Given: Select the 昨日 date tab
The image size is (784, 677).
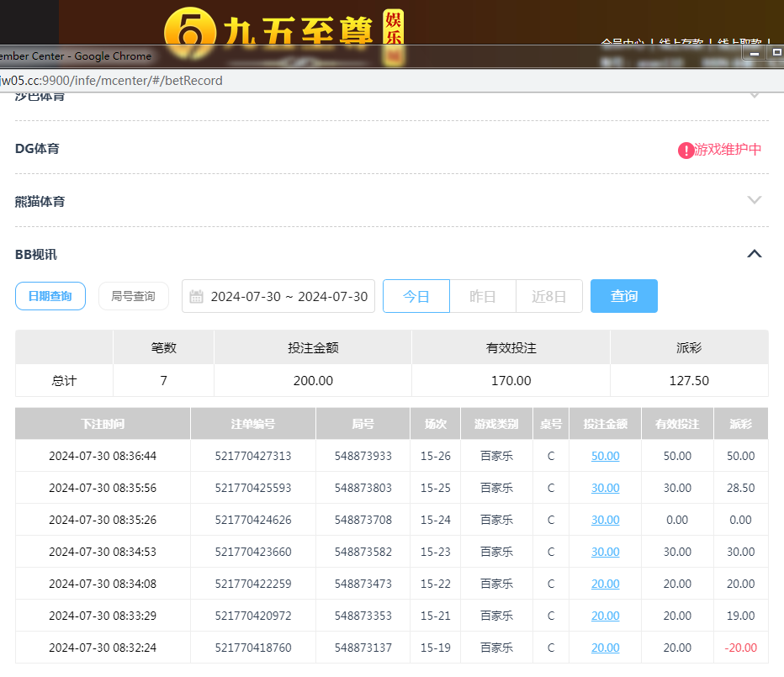Looking at the screenshot, I should [483, 296].
